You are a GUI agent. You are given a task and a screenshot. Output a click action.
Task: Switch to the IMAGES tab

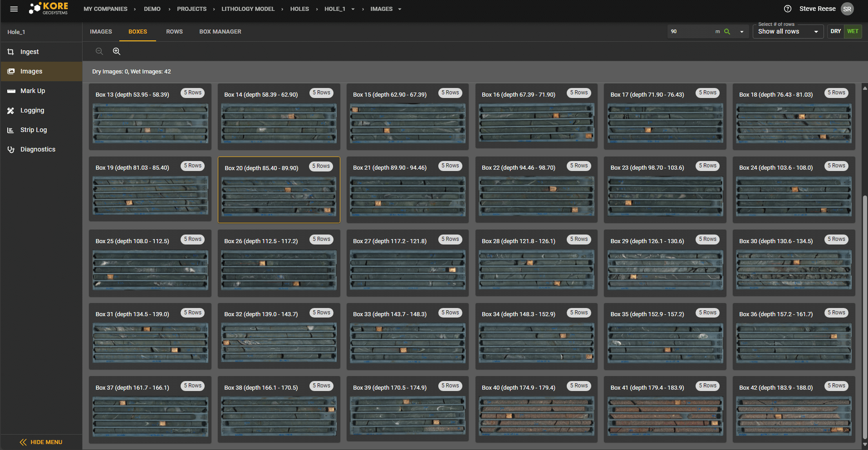click(x=101, y=32)
